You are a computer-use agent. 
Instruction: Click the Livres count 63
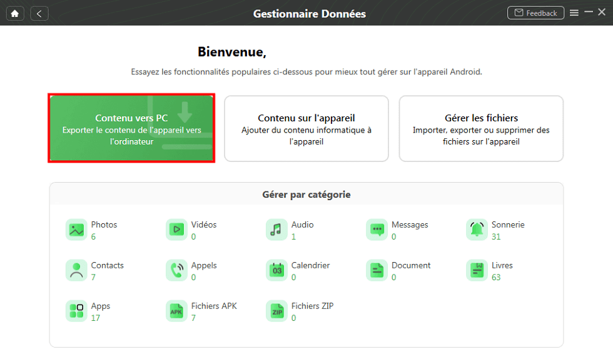(x=495, y=278)
